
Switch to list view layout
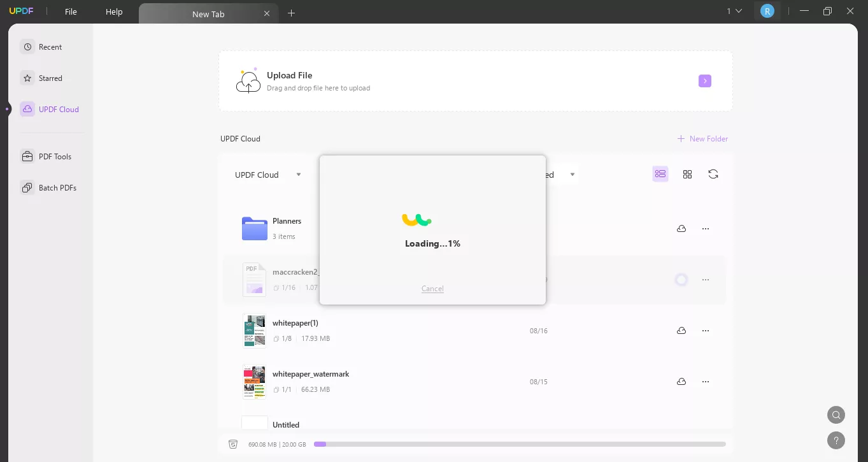(660, 174)
